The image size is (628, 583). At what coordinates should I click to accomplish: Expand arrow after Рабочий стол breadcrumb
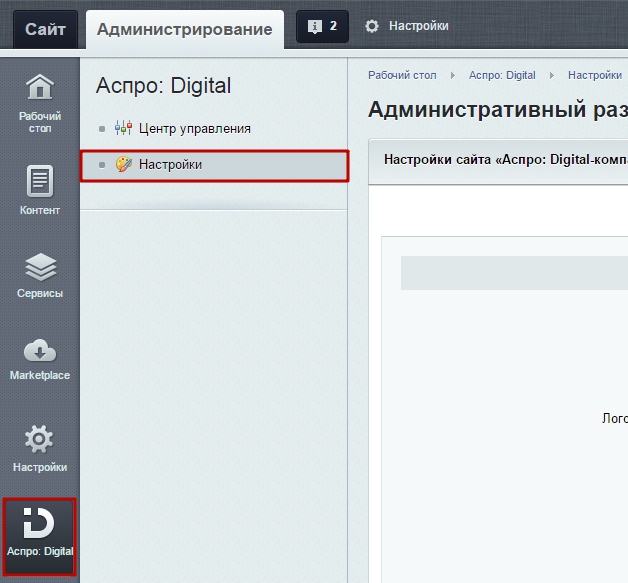point(453,75)
